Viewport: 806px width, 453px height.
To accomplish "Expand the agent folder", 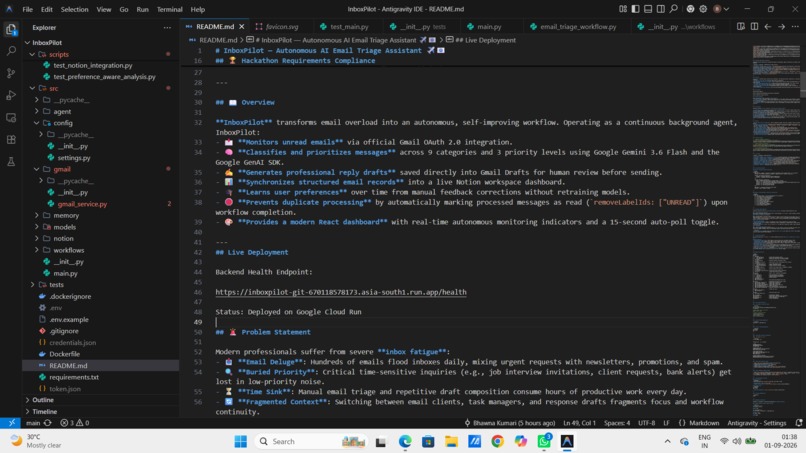I will tap(36, 112).
